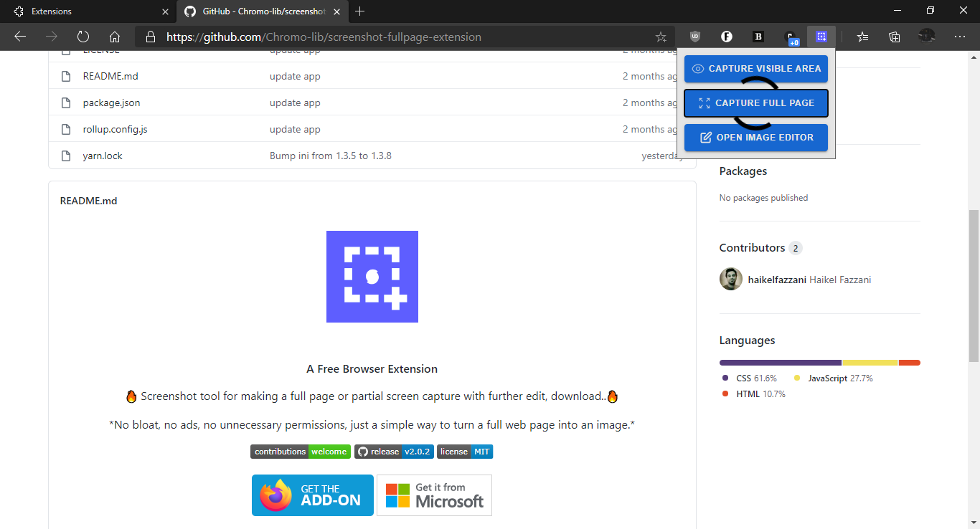Open the image editor from extension popup

(756, 138)
